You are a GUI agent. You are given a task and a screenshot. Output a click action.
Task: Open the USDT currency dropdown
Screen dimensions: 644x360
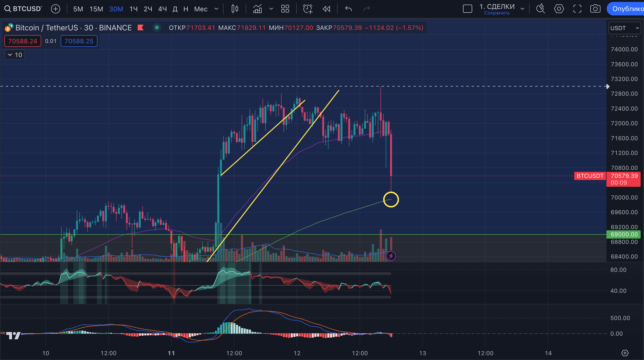(x=624, y=28)
